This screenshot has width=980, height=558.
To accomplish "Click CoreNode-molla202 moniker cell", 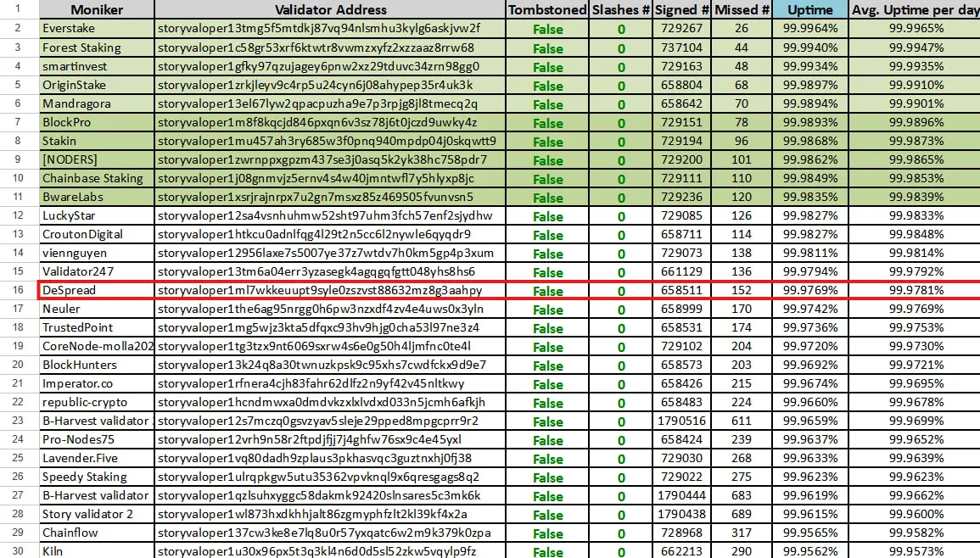I will [x=96, y=346].
